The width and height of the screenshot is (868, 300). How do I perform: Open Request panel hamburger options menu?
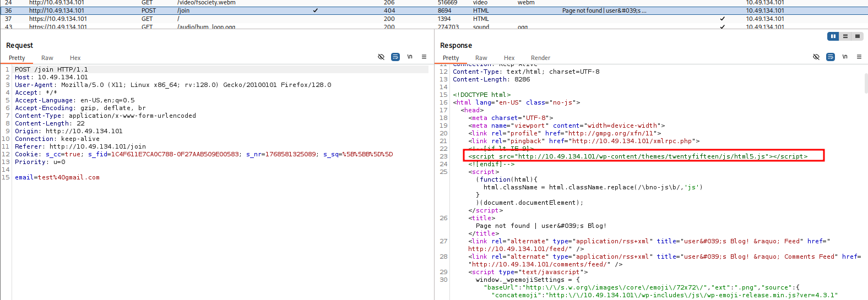click(424, 57)
